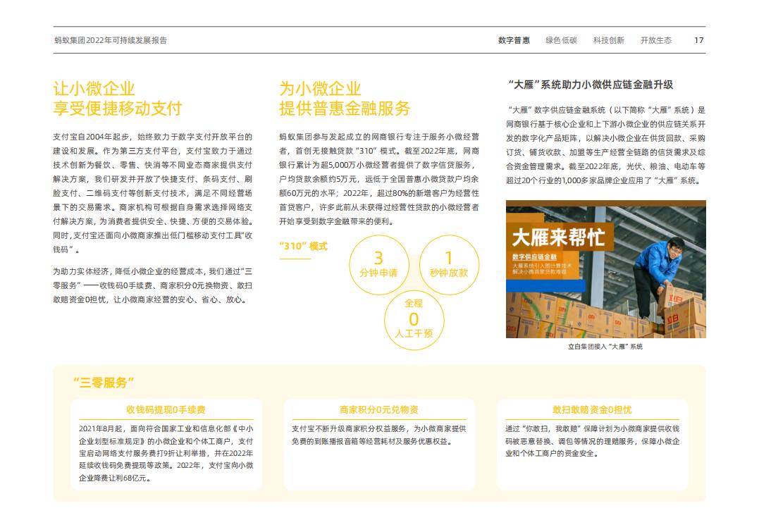The height and width of the screenshot is (532, 759).
Task: Click the card text starting 2021年8月起
Action: click(x=166, y=454)
